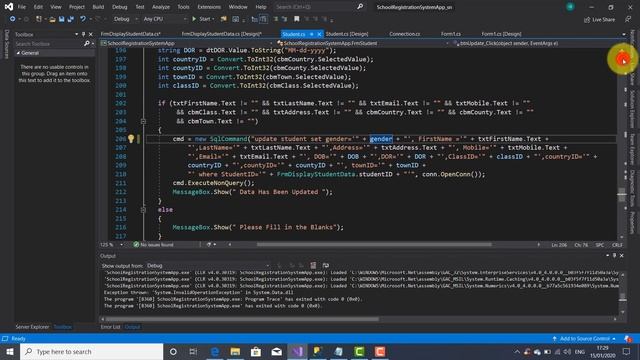Open the Test menu
The image size is (640, 360).
[x=140, y=7]
